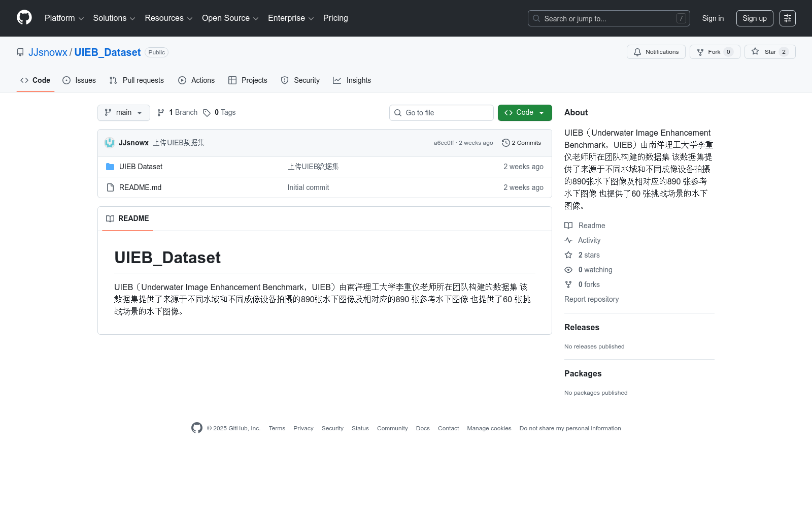Open the main branch selector dropdown
812x508 pixels.
tap(124, 113)
